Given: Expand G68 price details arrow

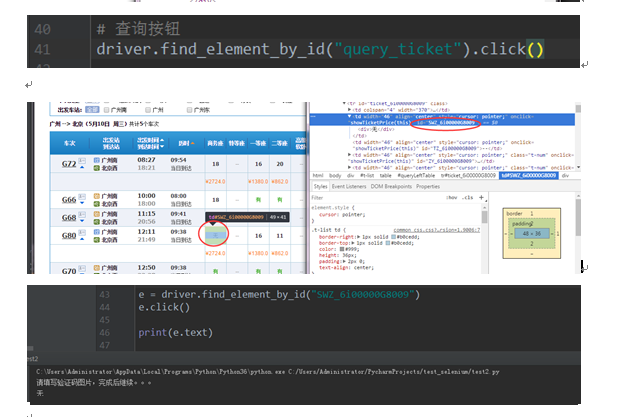Looking at the screenshot, I should click(82, 221).
